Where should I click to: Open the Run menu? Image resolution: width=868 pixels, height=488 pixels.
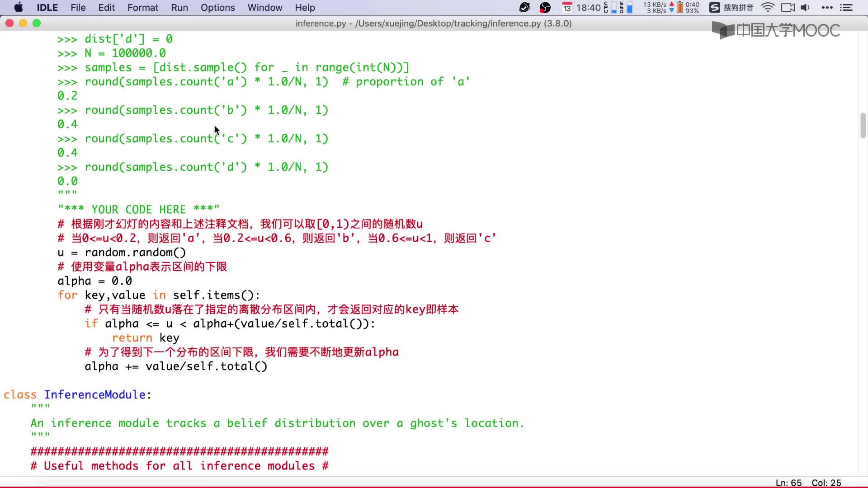coord(179,8)
